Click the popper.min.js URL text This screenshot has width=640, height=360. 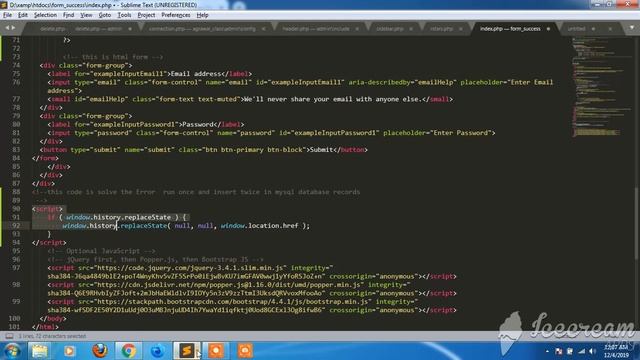click(x=229, y=285)
